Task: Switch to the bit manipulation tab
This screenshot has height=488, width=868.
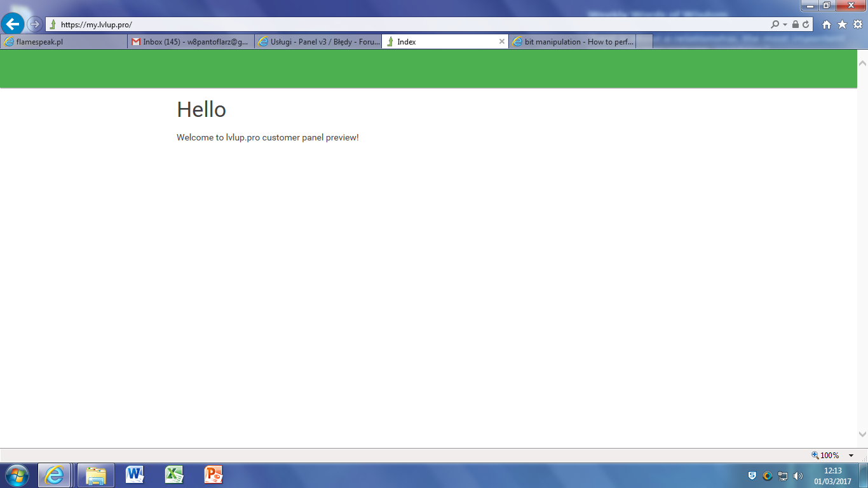Action: pos(572,42)
